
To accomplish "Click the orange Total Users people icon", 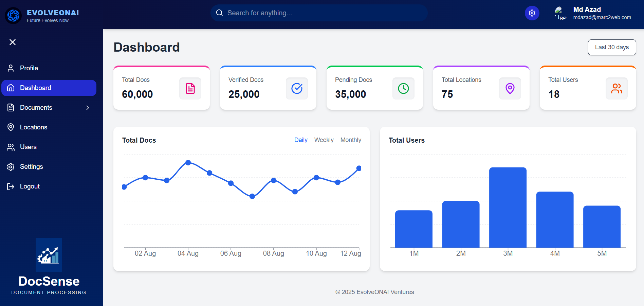I will point(617,89).
